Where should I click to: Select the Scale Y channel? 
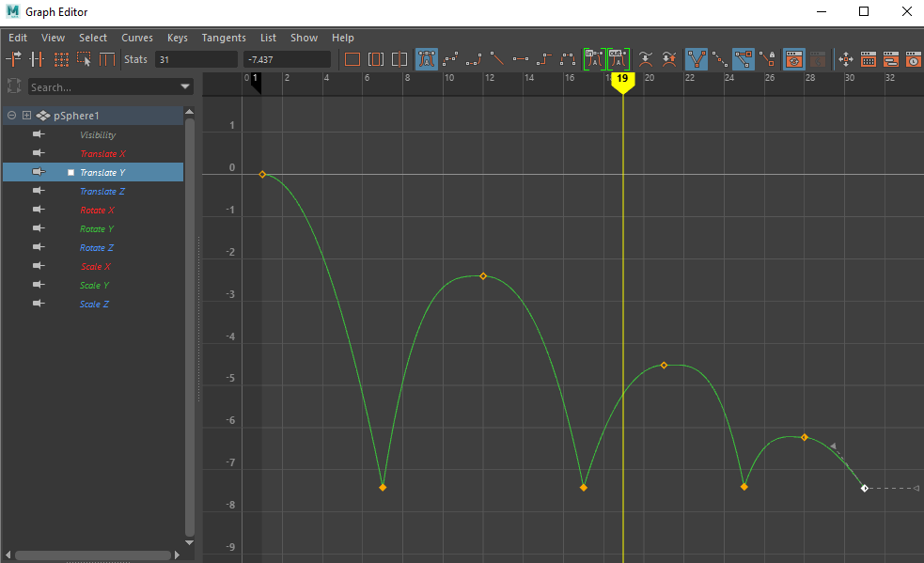tap(94, 286)
